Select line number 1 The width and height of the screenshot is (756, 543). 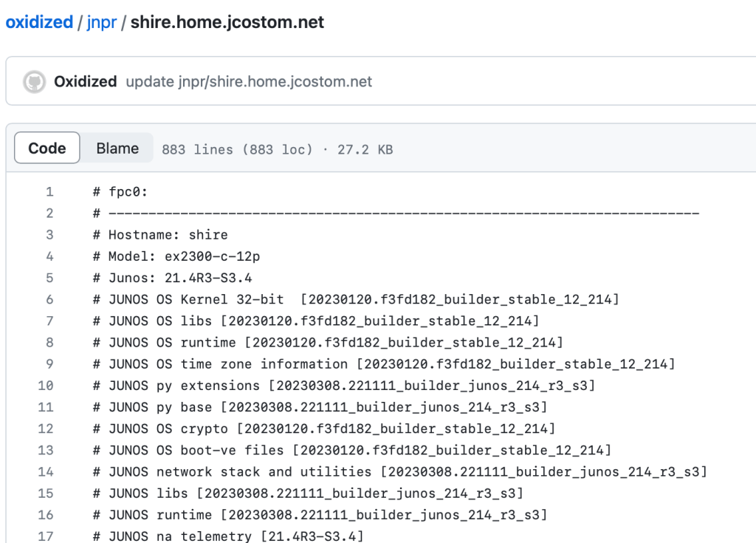(48, 191)
